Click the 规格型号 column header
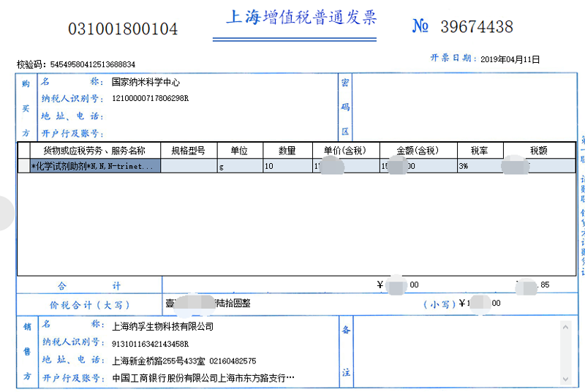 pyautogui.click(x=188, y=151)
